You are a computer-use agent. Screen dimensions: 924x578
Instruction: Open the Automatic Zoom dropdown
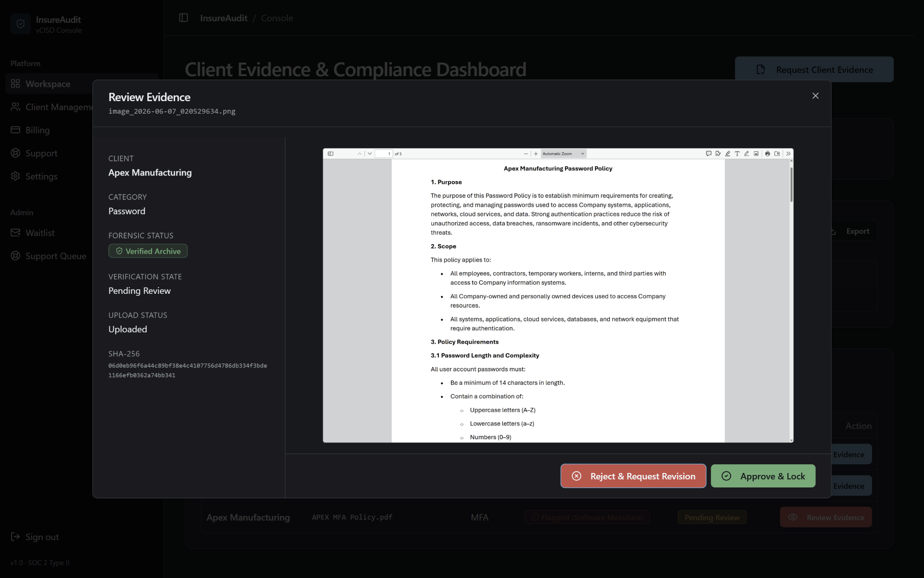click(x=564, y=154)
